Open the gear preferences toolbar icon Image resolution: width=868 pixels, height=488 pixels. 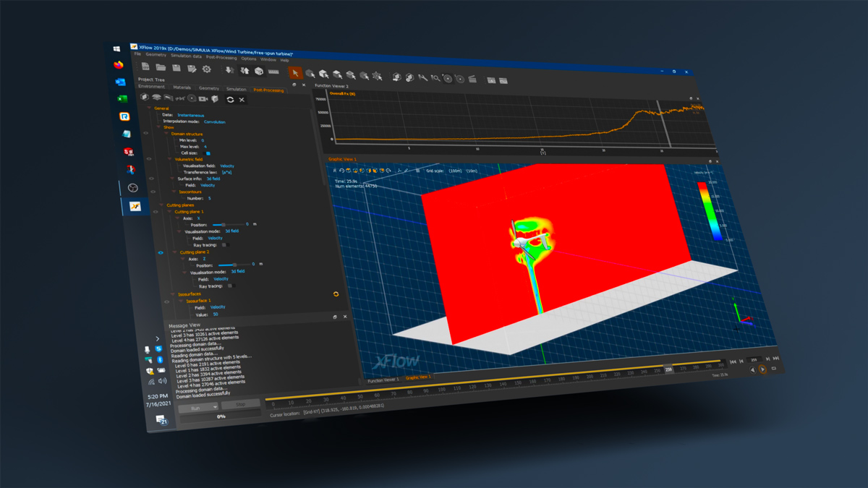[x=207, y=69]
